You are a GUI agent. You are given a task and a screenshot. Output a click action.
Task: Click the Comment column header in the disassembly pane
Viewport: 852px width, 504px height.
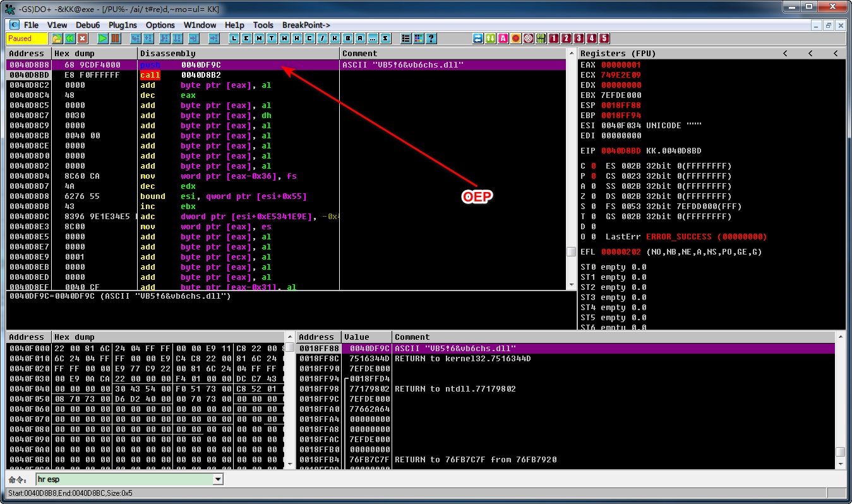click(453, 54)
